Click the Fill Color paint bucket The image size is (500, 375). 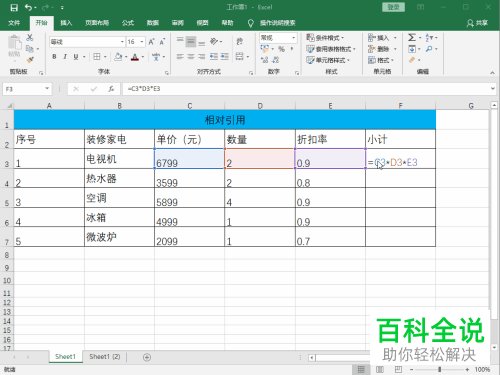point(118,57)
